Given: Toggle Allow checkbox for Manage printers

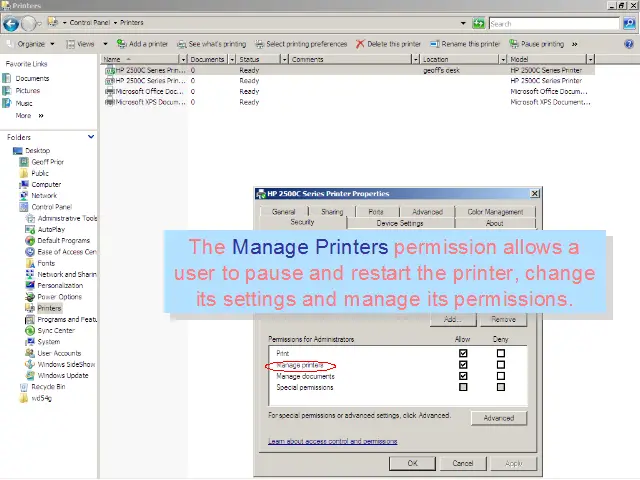Looking at the screenshot, I should click(463, 364).
